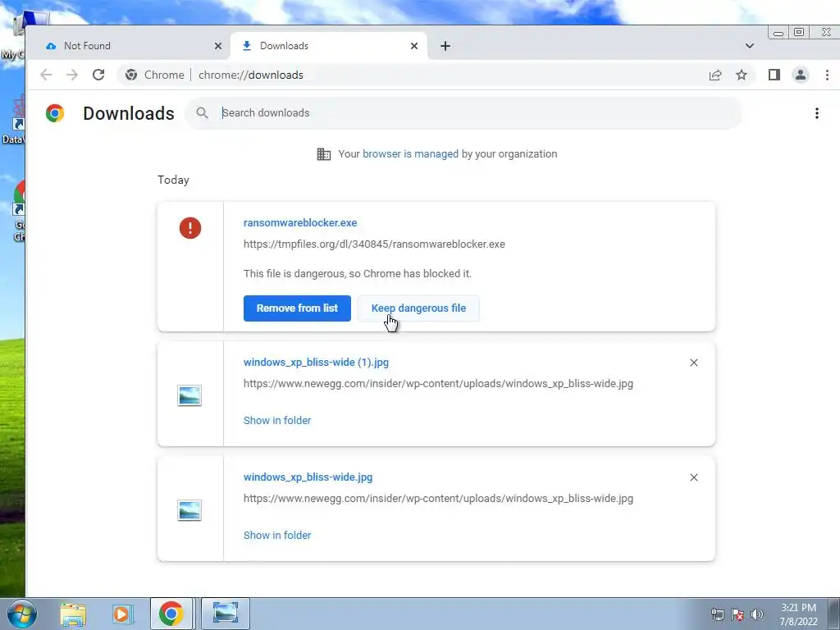Open the Downloads page more-actions menu
This screenshot has height=630, width=840.
point(817,113)
